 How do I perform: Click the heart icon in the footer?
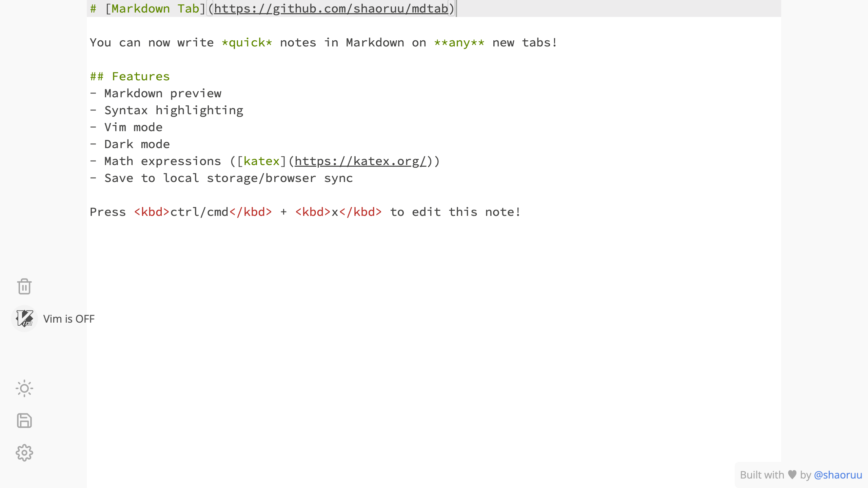pos(792,474)
